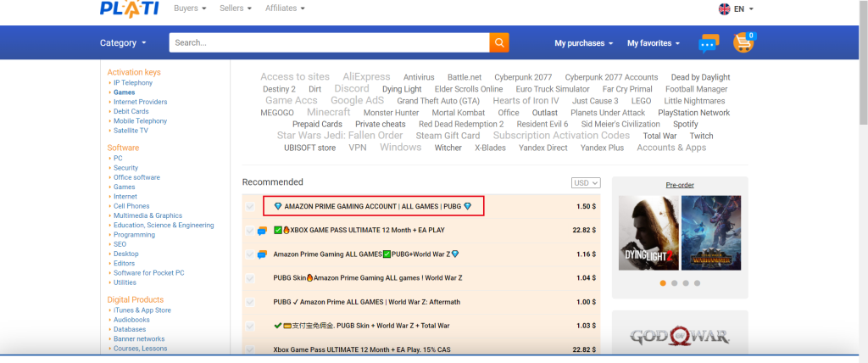The width and height of the screenshot is (868, 363).
Task: Click the orange search magnifier button
Action: [x=498, y=42]
